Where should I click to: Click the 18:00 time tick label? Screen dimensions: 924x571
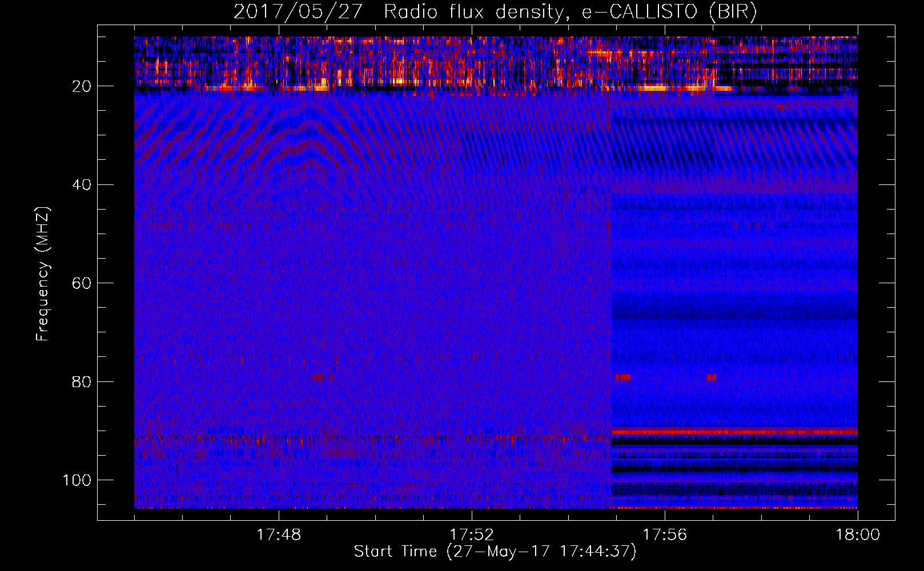[858, 535]
